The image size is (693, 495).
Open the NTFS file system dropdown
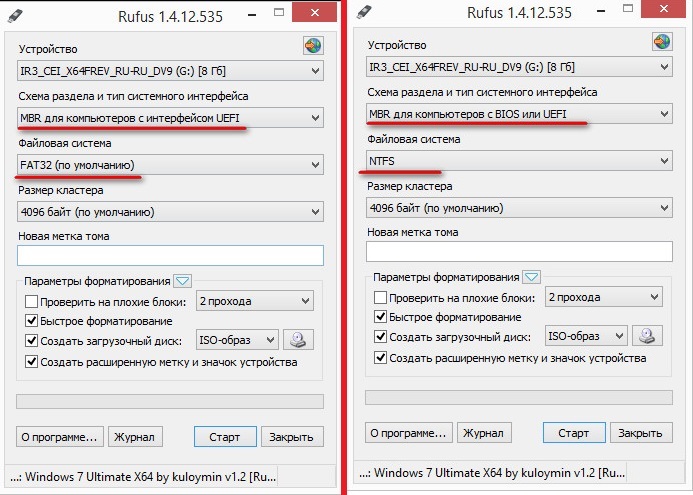tap(517, 160)
